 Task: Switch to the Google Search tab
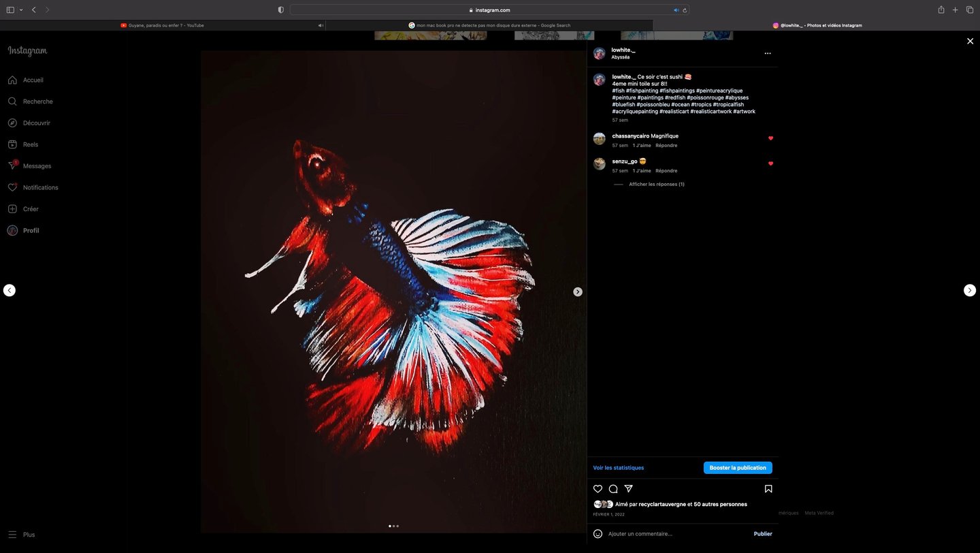[490, 25]
